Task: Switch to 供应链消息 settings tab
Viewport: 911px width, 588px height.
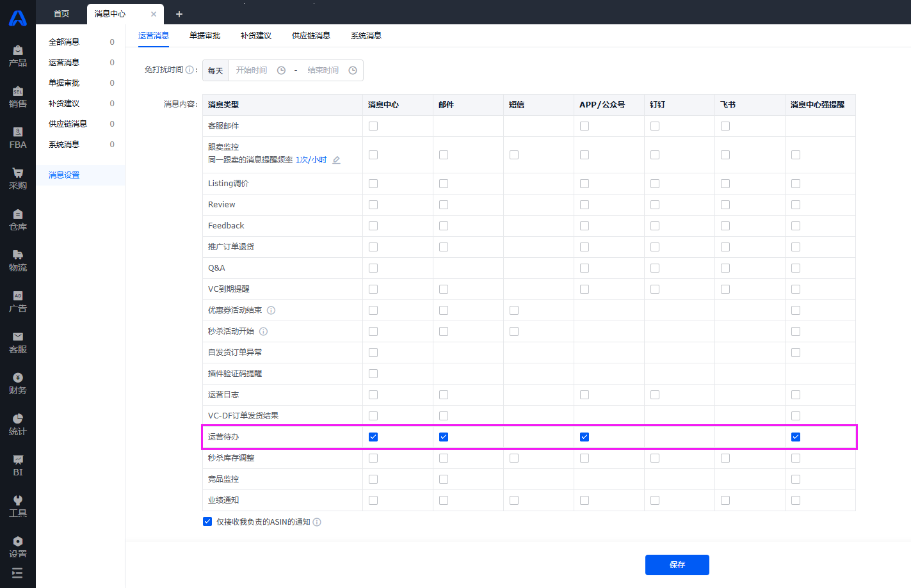Action: click(311, 36)
